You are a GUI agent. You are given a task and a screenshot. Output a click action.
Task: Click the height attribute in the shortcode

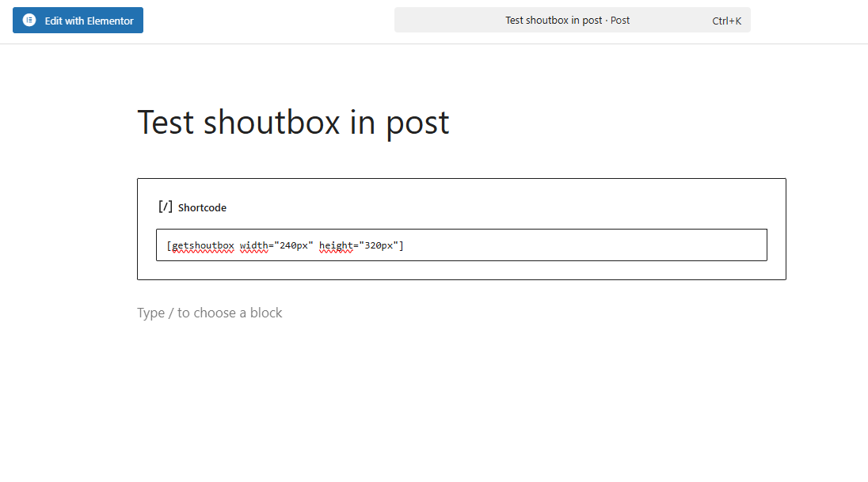(x=337, y=245)
